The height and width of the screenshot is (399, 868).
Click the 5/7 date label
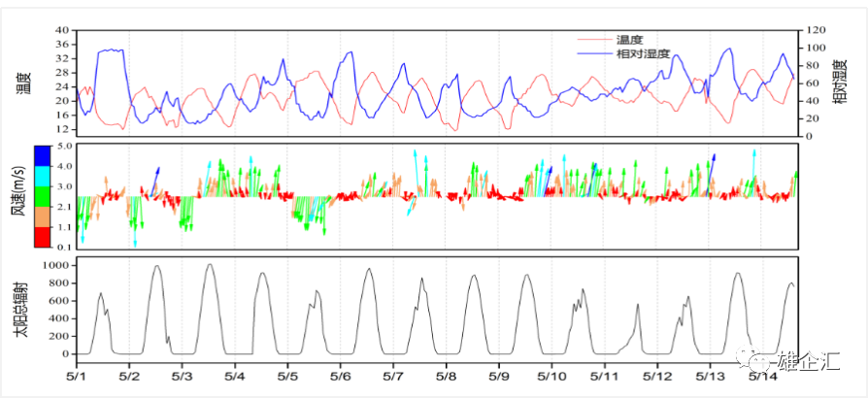393,375
